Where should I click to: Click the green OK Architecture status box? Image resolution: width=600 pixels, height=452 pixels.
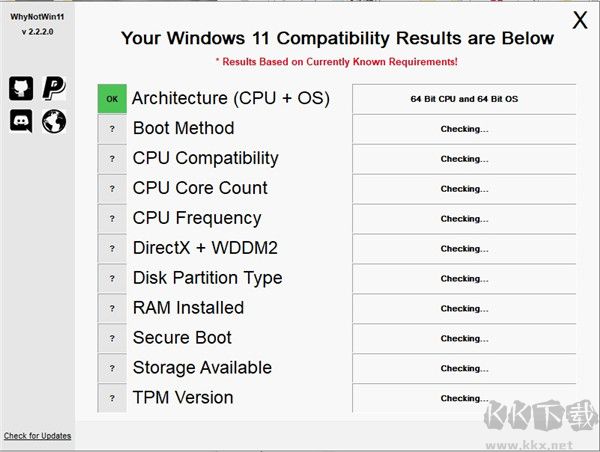tap(112, 99)
